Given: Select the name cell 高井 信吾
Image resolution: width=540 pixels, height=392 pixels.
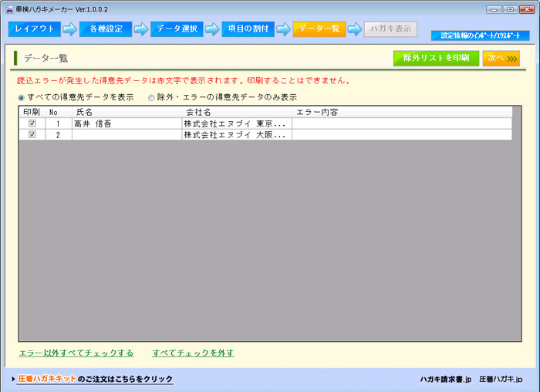Looking at the screenshot, I should (x=127, y=123).
